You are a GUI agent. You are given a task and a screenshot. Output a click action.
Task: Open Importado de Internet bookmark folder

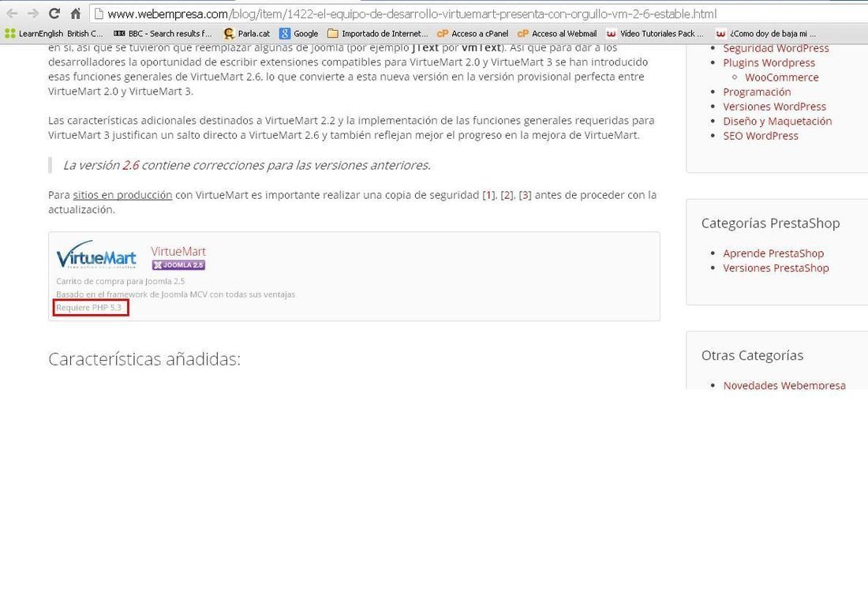click(x=377, y=34)
